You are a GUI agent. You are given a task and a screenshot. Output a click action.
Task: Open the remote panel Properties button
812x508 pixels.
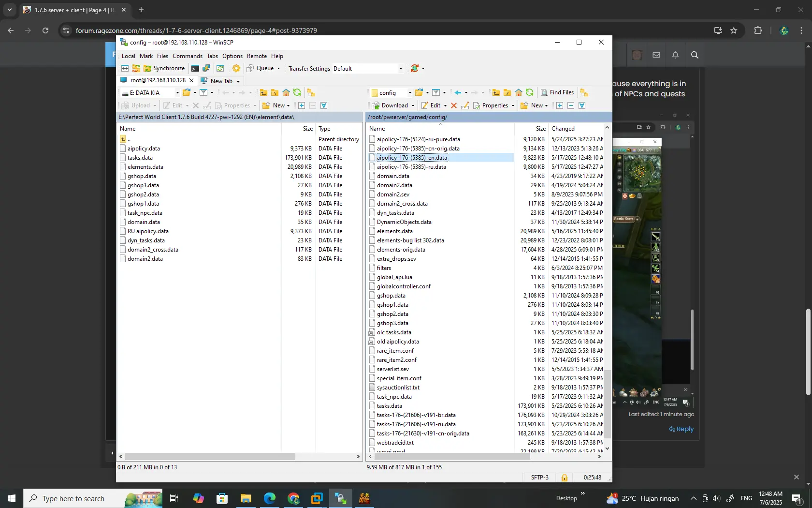click(491, 105)
